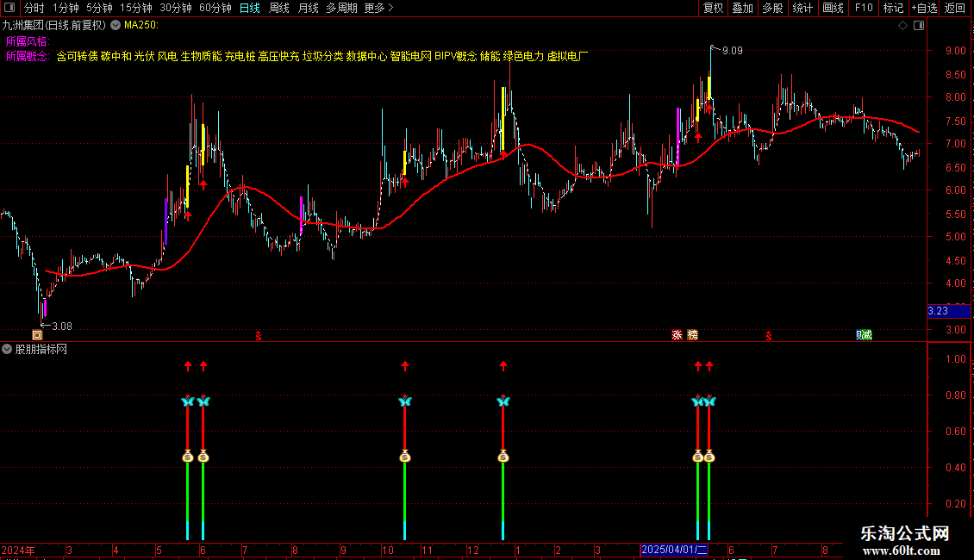Image resolution: width=974 pixels, height=560 pixels.
Task: Toggle the left sidebar panel icon
Action: [x=9, y=8]
